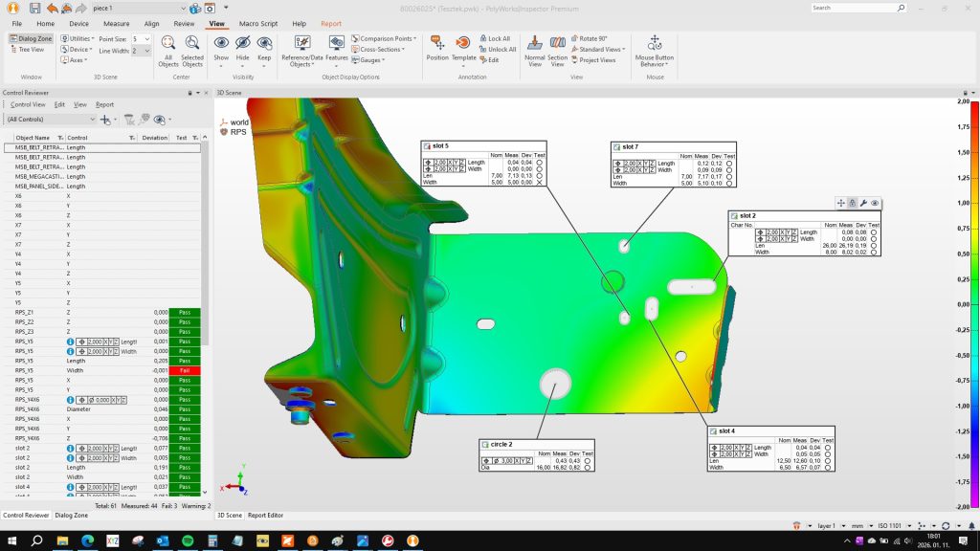Toggle the Dialog Zone window option
The width and height of the screenshot is (980, 551).
coord(31,38)
